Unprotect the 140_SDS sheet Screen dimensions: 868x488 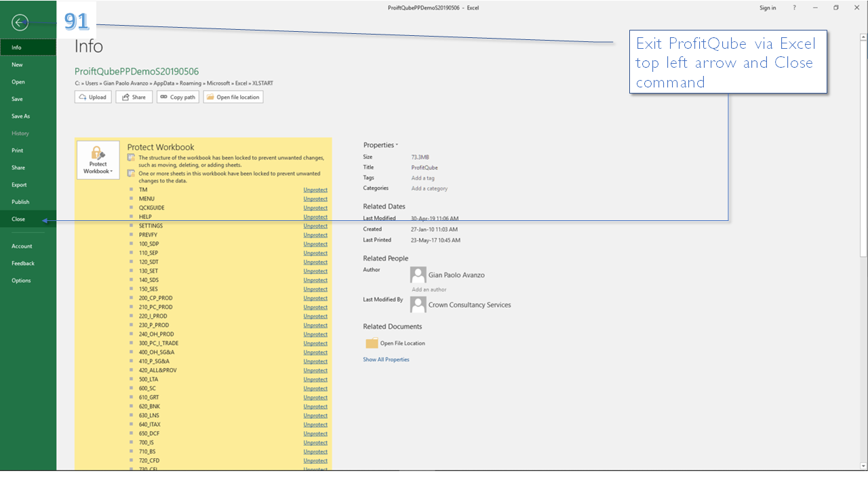pyautogui.click(x=315, y=280)
